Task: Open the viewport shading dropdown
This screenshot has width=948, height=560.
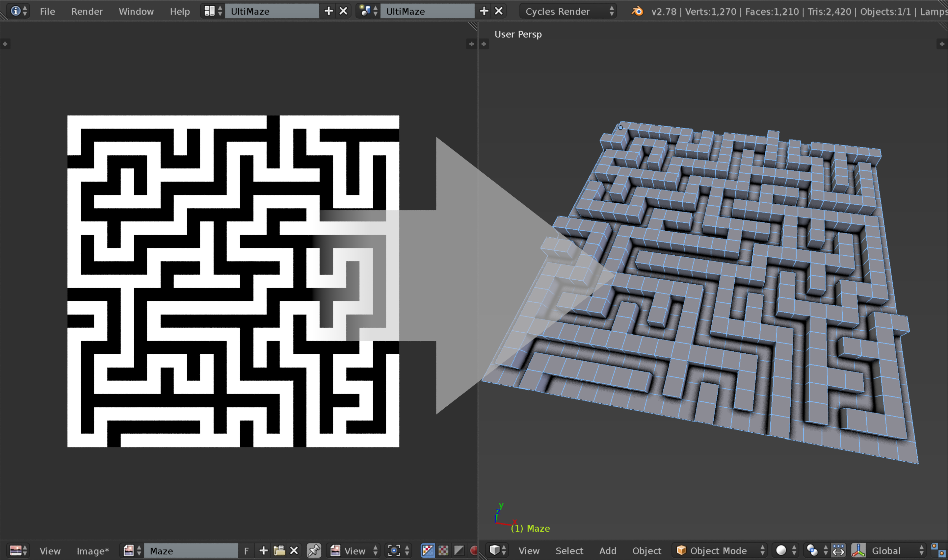Action: tap(782, 550)
